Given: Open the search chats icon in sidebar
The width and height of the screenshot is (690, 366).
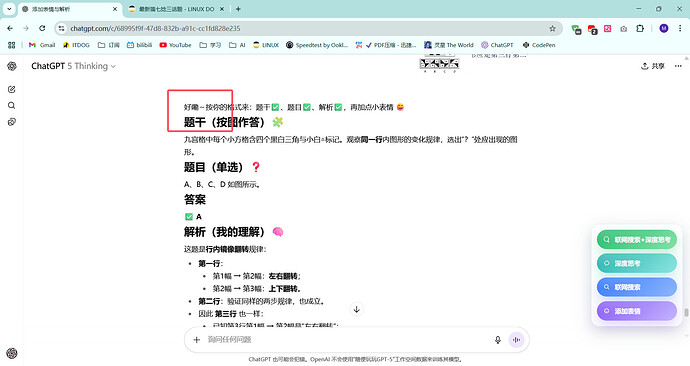Looking at the screenshot, I should click(x=12, y=106).
